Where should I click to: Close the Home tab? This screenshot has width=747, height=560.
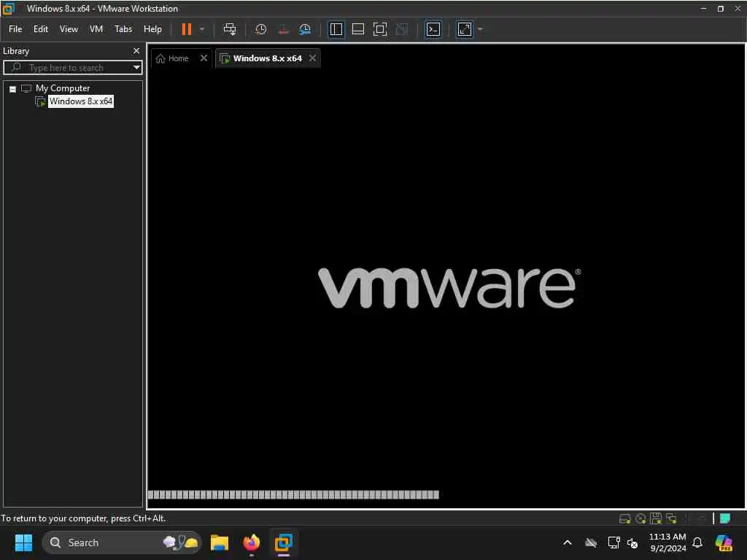click(x=204, y=58)
